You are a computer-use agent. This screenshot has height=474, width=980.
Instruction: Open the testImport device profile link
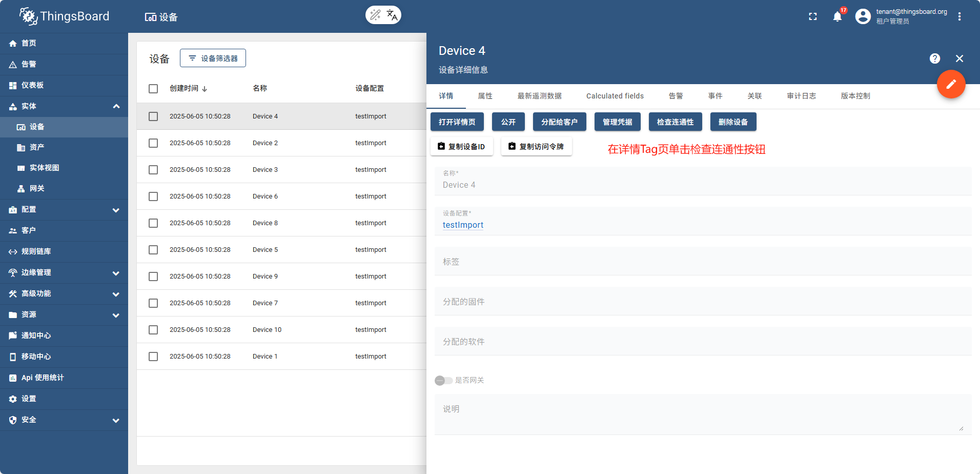tap(463, 225)
